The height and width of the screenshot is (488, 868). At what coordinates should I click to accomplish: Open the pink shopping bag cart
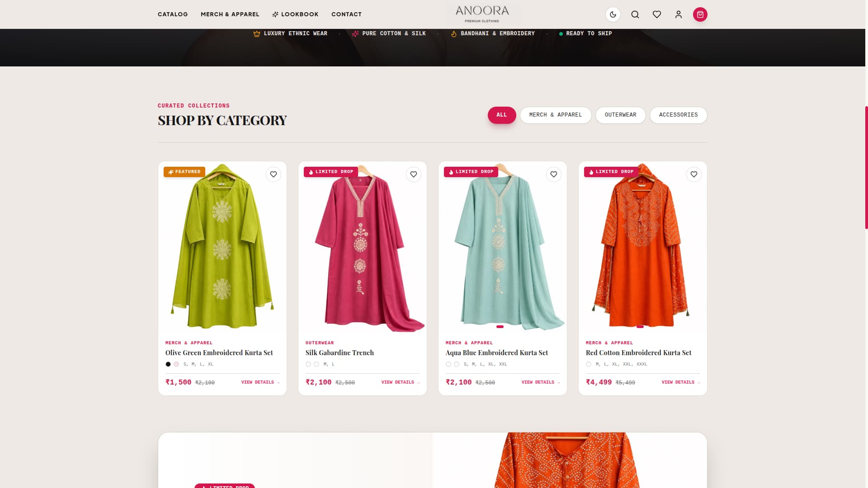click(700, 14)
